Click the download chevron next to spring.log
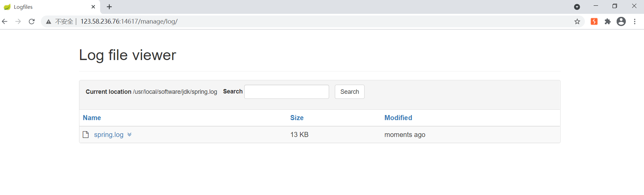 pos(129,135)
